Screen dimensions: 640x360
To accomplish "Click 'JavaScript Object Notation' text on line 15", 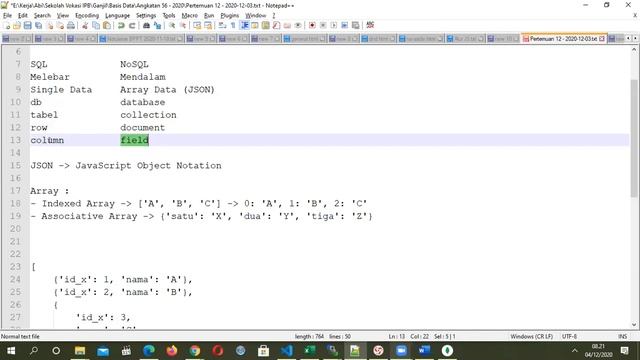I will (149, 165).
